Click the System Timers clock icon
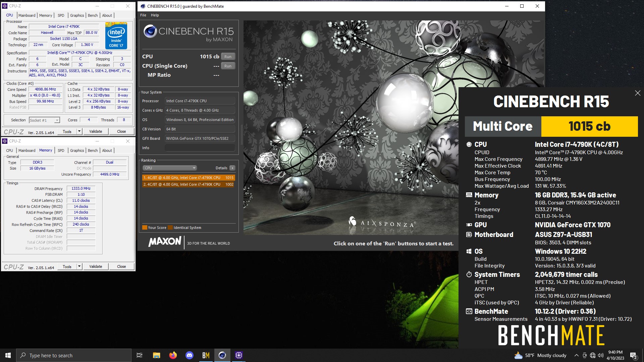The width and height of the screenshot is (644, 362). [469, 275]
